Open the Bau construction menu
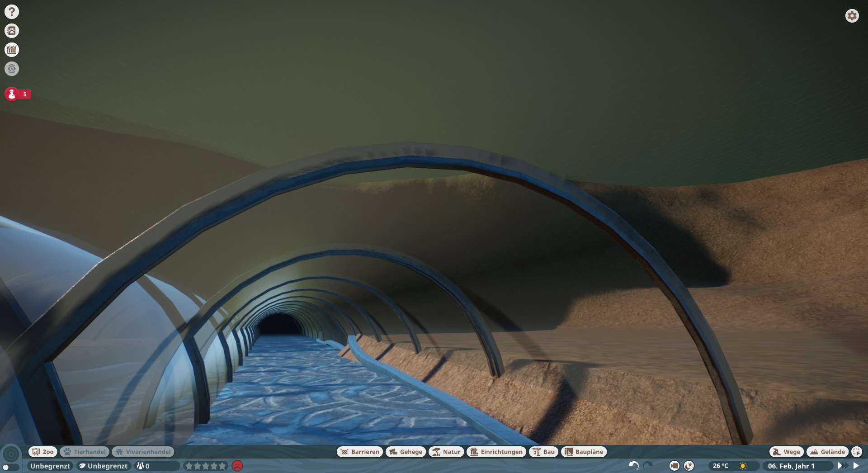The image size is (868, 473). [x=543, y=452]
